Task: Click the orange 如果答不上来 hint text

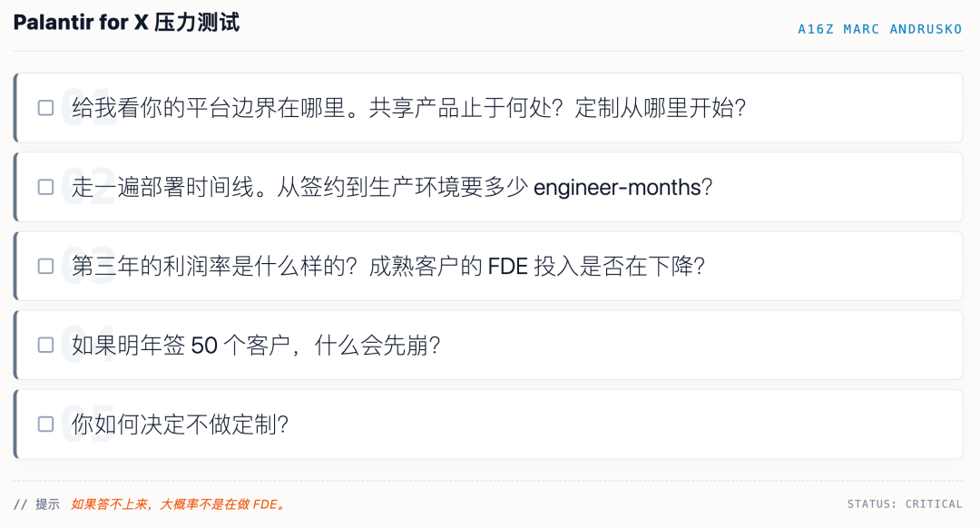Action: coord(180,504)
